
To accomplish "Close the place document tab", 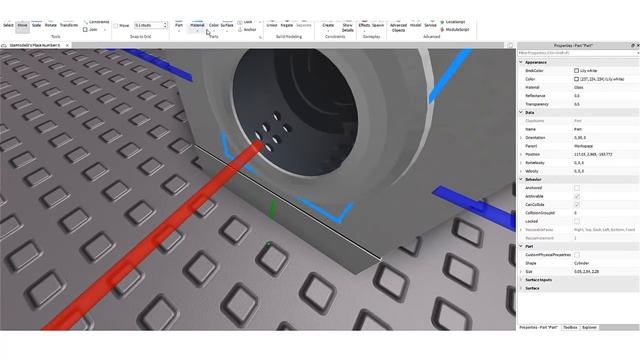I will pos(67,45).
